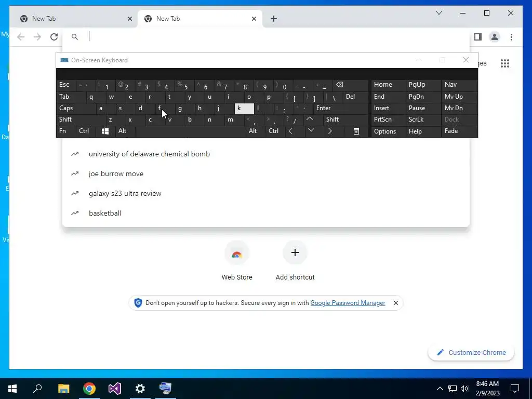The width and height of the screenshot is (532, 399).
Task: Open the Chrome profile avatar menu
Action: click(495, 37)
